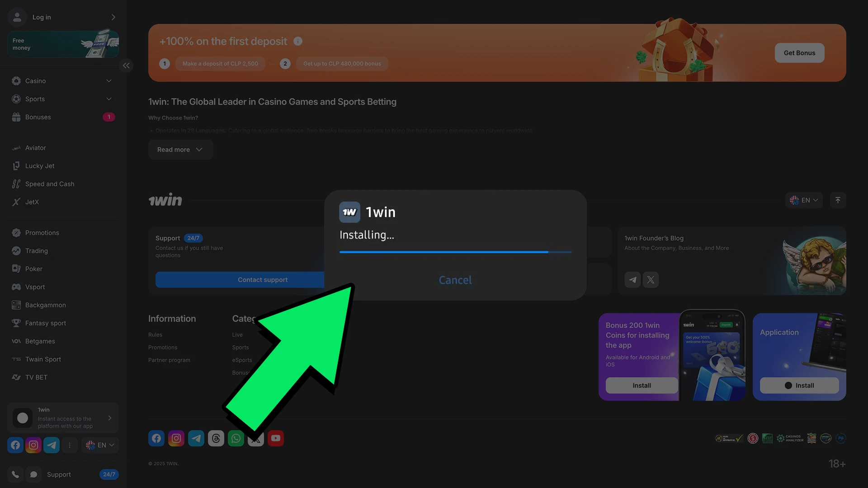Open footer YouTube icon

pyautogui.click(x=276, y=438)
